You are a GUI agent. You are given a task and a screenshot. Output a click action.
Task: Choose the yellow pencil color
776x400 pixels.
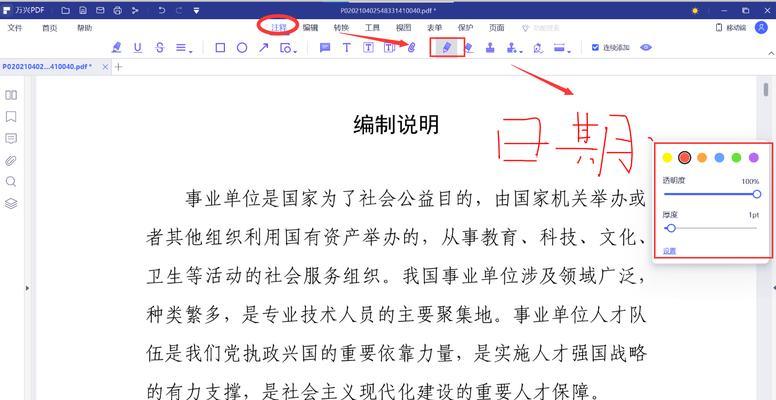tap(667, 157)
